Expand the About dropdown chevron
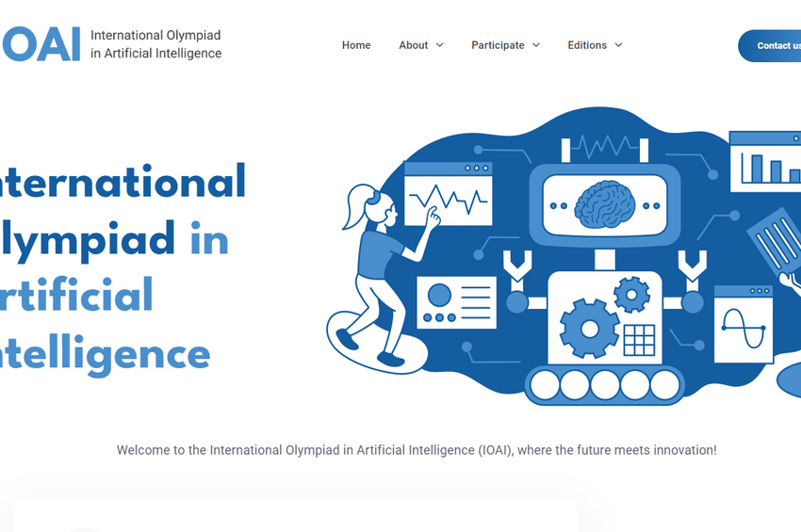 [439, 45]
